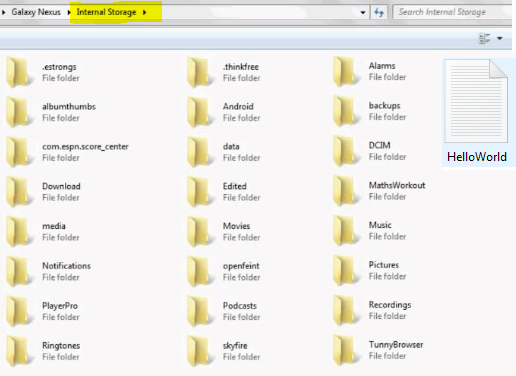The width and height of the screenshot is (516, 376).
Task: Select the Pictures folder icon
Action: pos(347,270)
